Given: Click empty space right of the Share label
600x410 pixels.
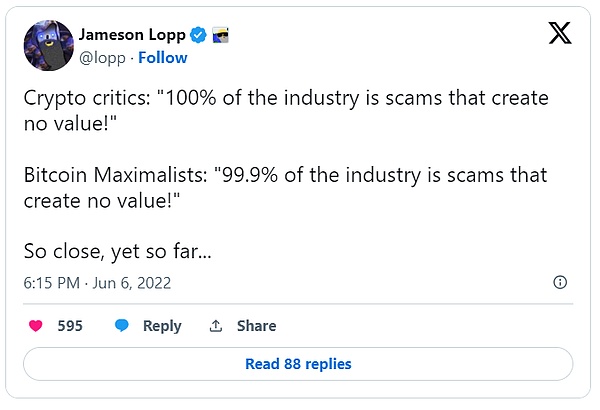Looking at the screenshot, I should pyautogui.click(x=420, y=326).
